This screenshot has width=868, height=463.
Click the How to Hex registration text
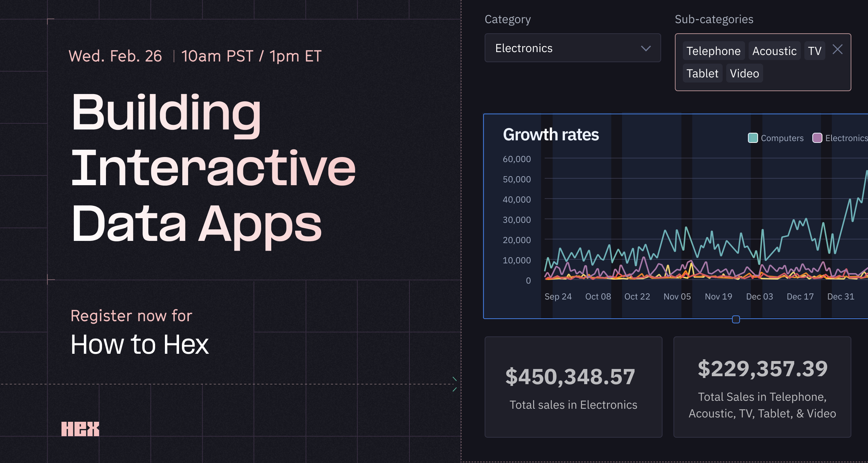pyautogui.click(x=140, y=344)
